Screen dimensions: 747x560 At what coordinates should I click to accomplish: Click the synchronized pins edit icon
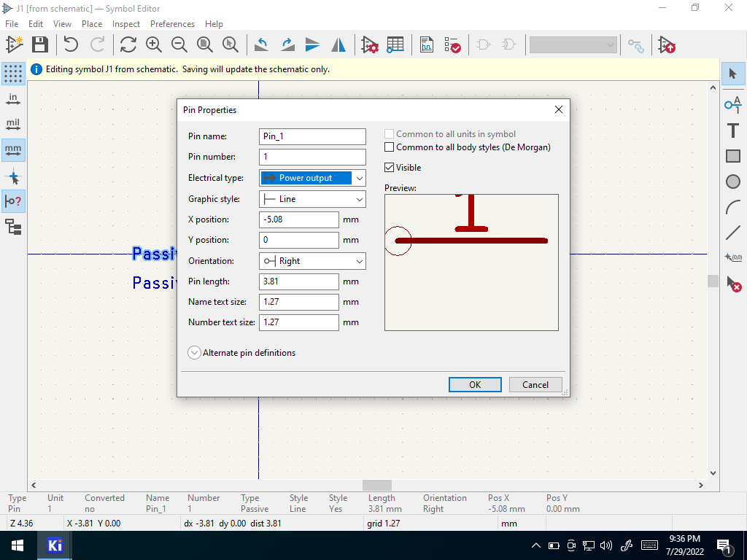pos(636,45)
